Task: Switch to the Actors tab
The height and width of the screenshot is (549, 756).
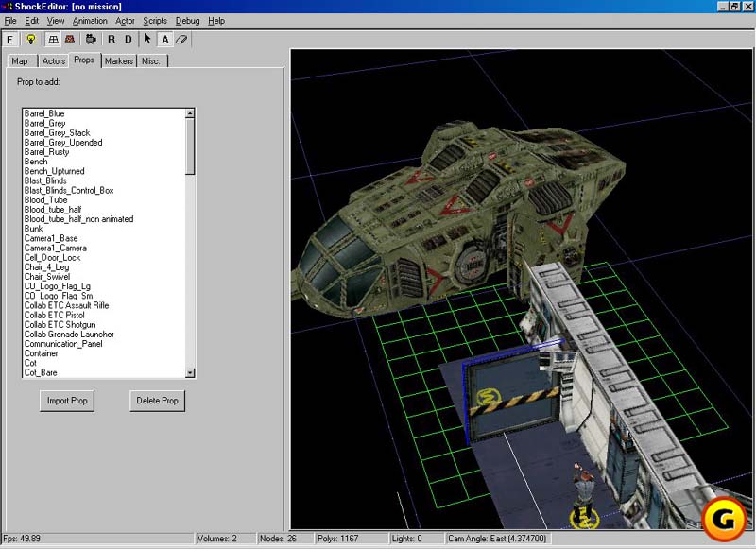Action: pyautogui.click(x=54, y=61)
